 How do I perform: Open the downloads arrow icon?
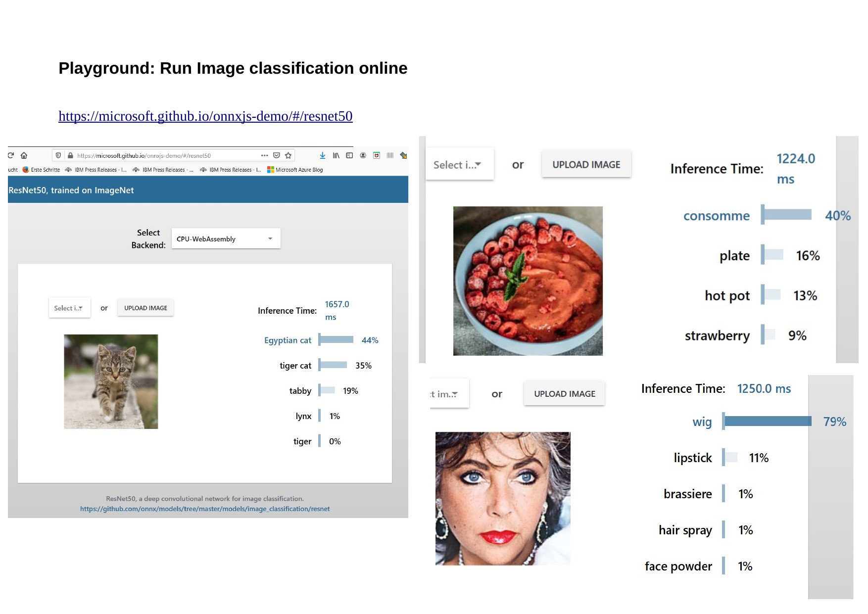coord(323,155)
